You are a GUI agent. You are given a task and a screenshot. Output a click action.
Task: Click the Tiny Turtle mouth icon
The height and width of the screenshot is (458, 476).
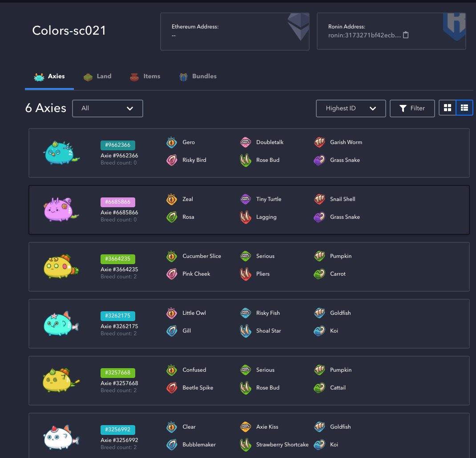[x=245, y=199]
